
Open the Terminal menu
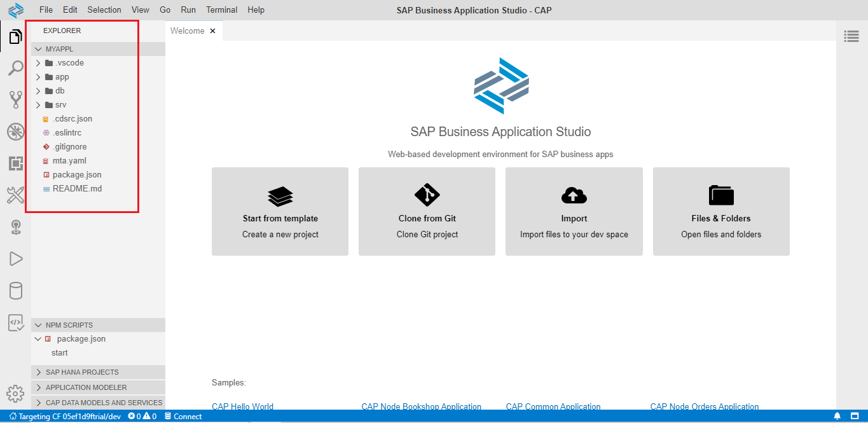tap(221, 10)
